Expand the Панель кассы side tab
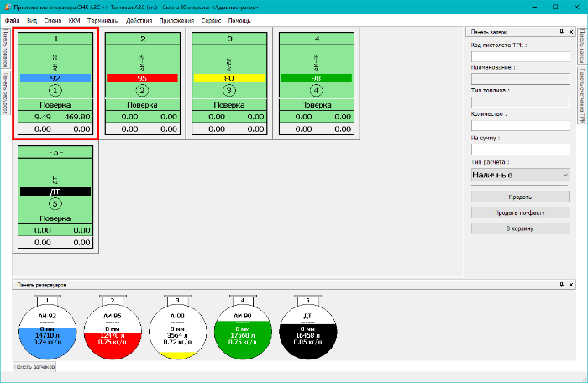This screenshot has height=383, width=588. [582, 48]
